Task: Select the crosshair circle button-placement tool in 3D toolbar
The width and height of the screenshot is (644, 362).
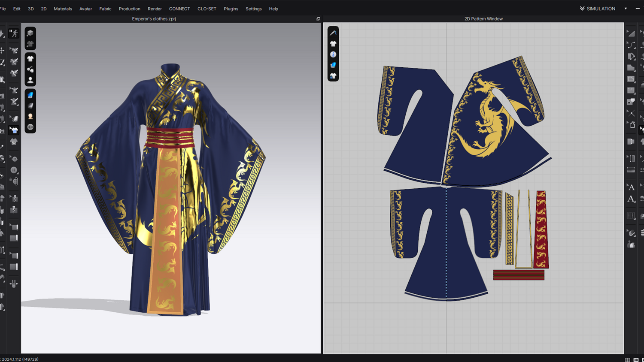Action: [14, 159]
